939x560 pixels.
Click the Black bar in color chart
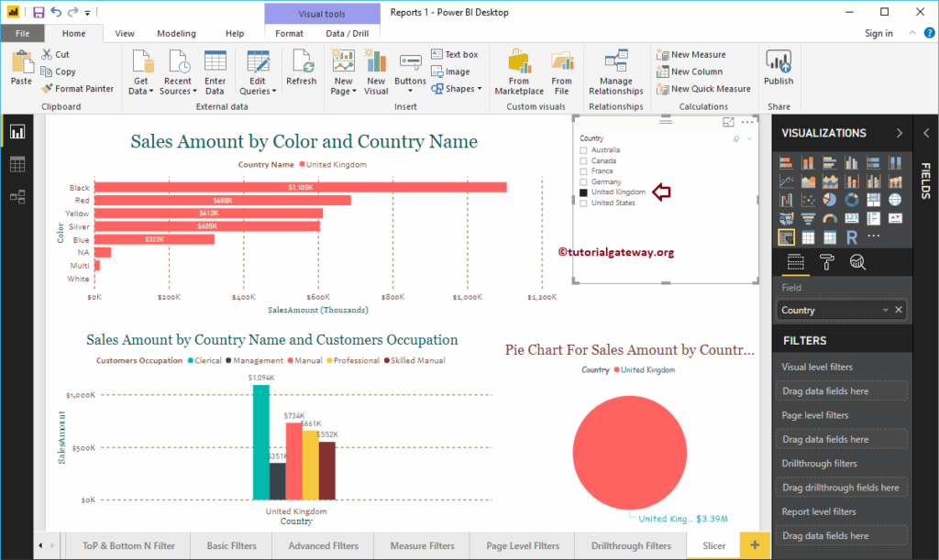(301, 187)
